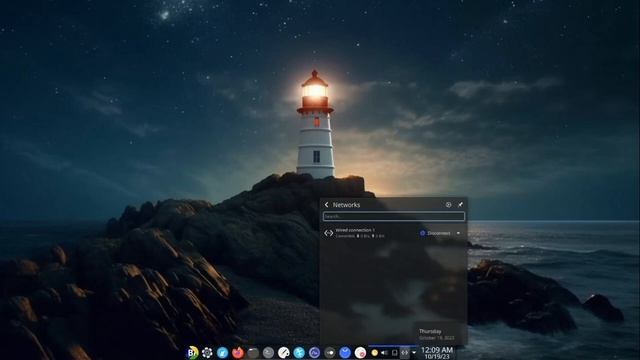Screen dimensions: 640x360
Task: Focus the Networks search field
Action: tap(393, 216)
